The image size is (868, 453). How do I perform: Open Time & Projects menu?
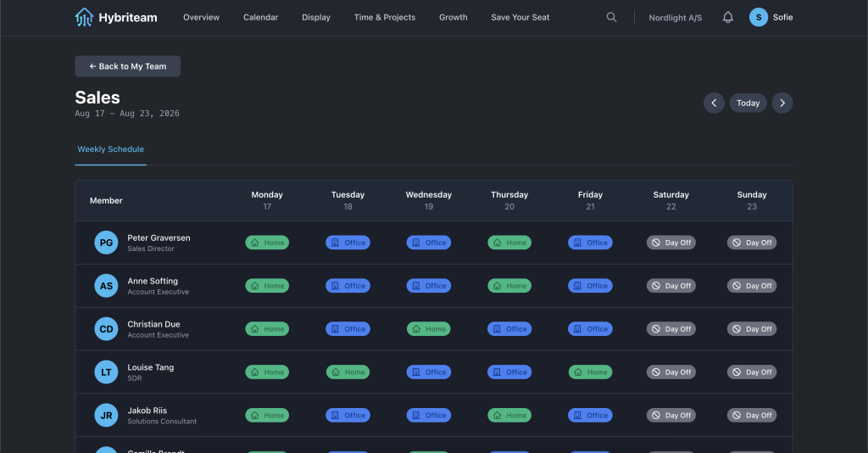385,17
